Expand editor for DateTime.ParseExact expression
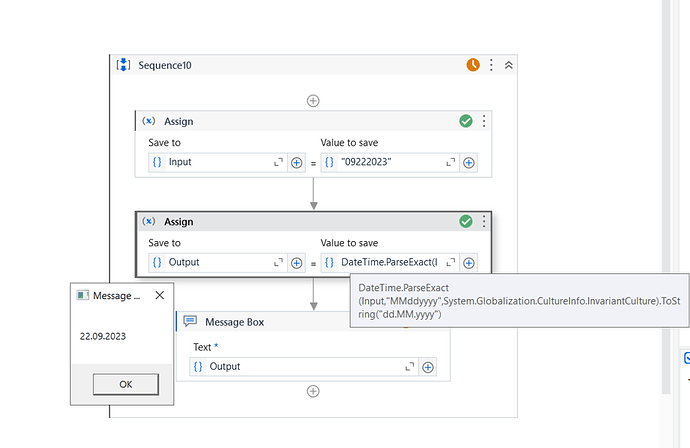The image size is (690, 448). pyautogui.click(x=450, y=262)
